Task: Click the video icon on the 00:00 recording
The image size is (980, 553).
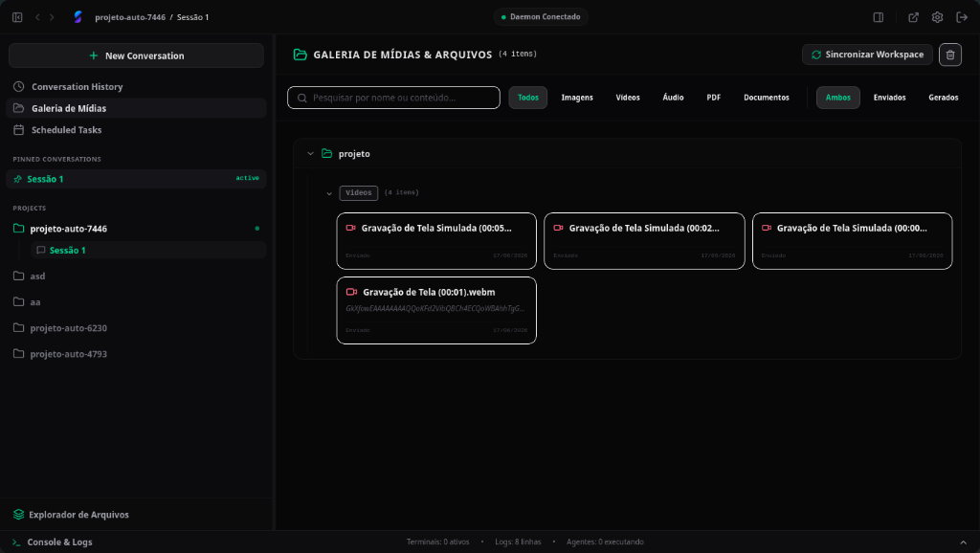Action: click(767, 228)
